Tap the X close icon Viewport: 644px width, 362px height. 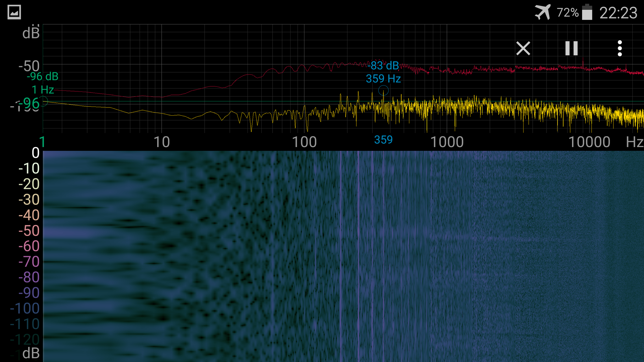(523, 48)
